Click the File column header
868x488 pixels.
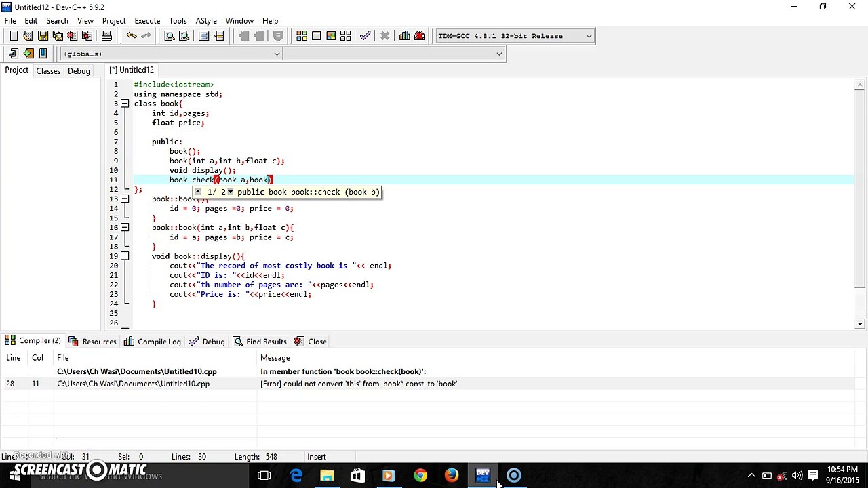(63, 358)
